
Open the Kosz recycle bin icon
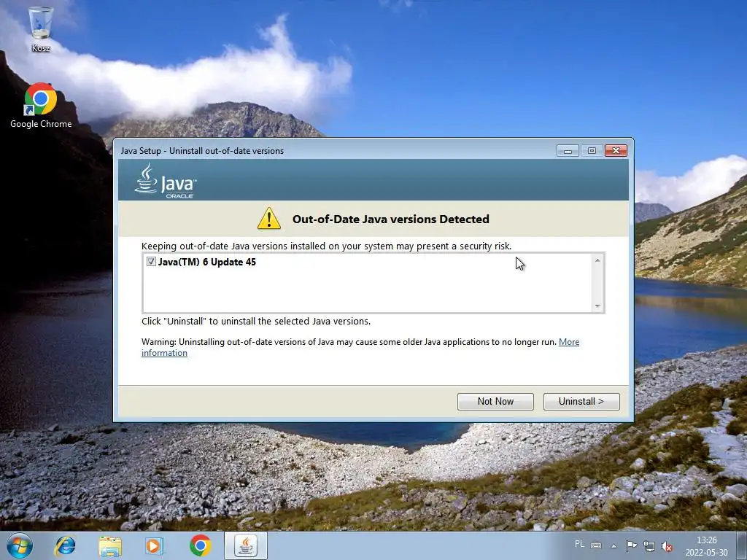(41, 28)
